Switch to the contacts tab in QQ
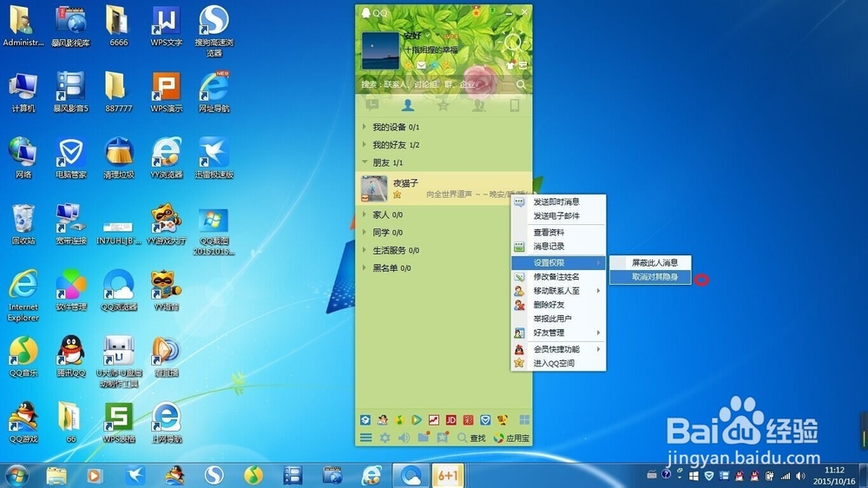Image resolution: width=868 pixels, height=488 pixels. click(x=408, y=105)
